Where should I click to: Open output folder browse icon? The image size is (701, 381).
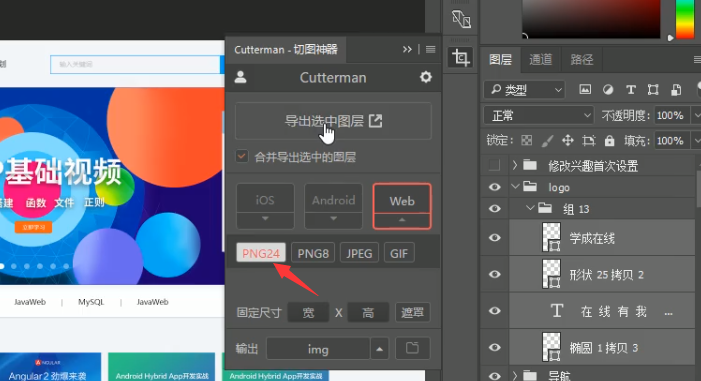(412, 348)
